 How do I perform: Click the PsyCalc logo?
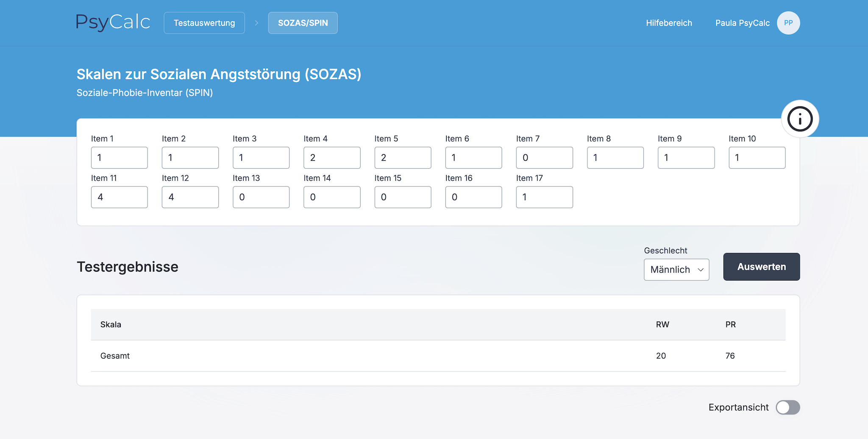tap(113, 22)
